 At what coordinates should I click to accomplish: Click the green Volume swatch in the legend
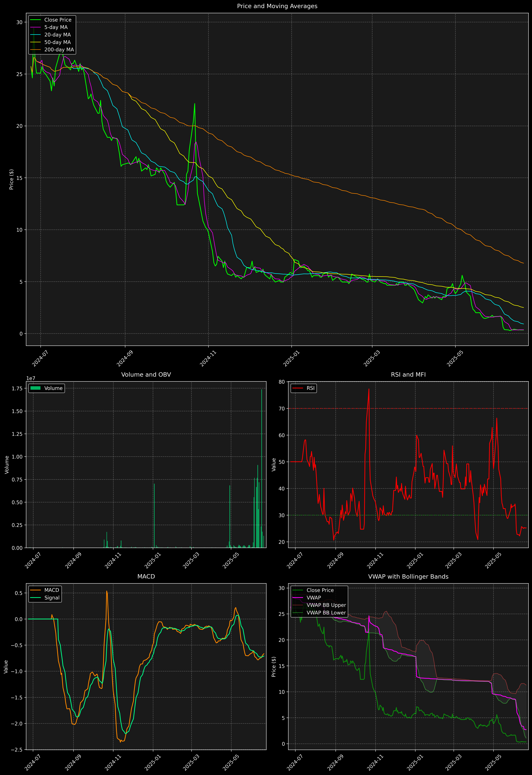pyautogui.click(x=35, y=388)
